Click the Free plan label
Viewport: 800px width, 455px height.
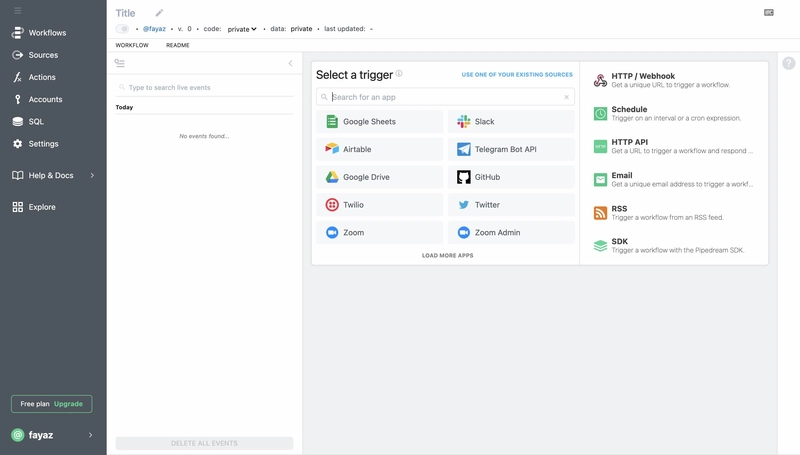35,404
